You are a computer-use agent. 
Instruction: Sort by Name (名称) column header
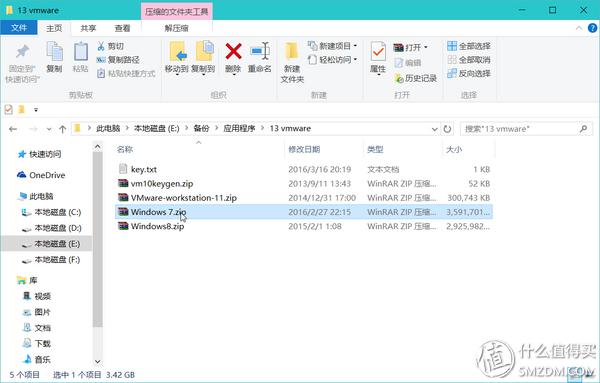(125, 150)
